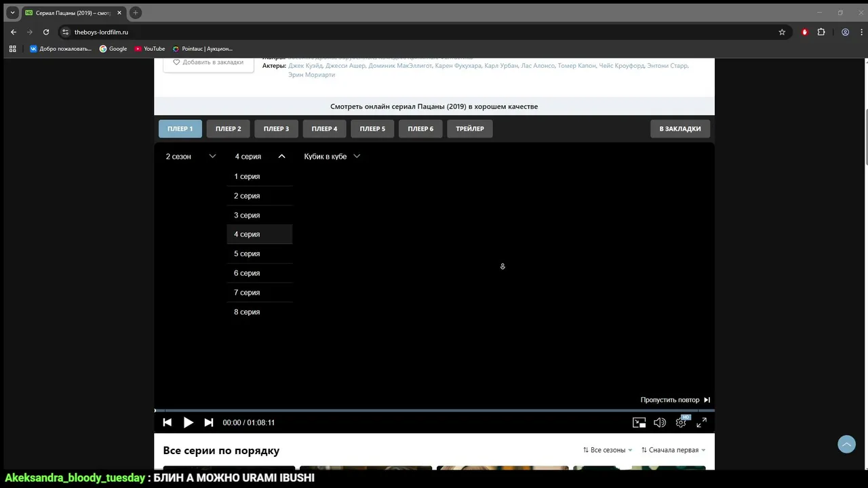The image size is (868, 488).
Task: Switch to the ПЛЕЕР 1 tab
Action: 180,129
